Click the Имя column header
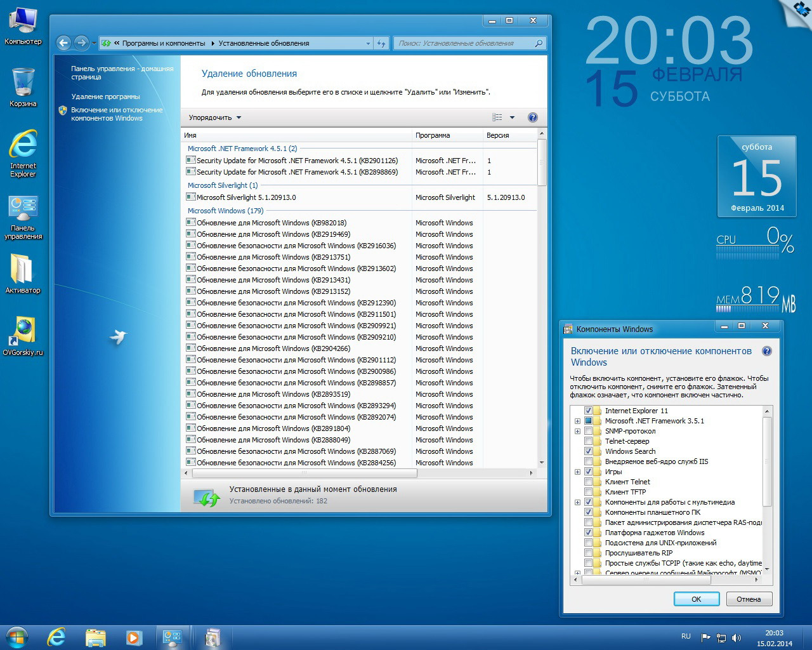Screen dimensions: 812x650 click(296, 135)
